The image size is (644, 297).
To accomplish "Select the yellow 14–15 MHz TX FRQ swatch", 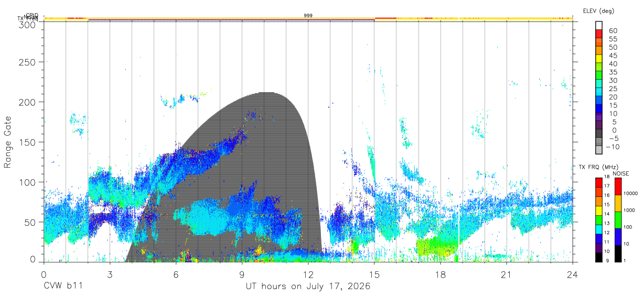I will tap(598, 210).
